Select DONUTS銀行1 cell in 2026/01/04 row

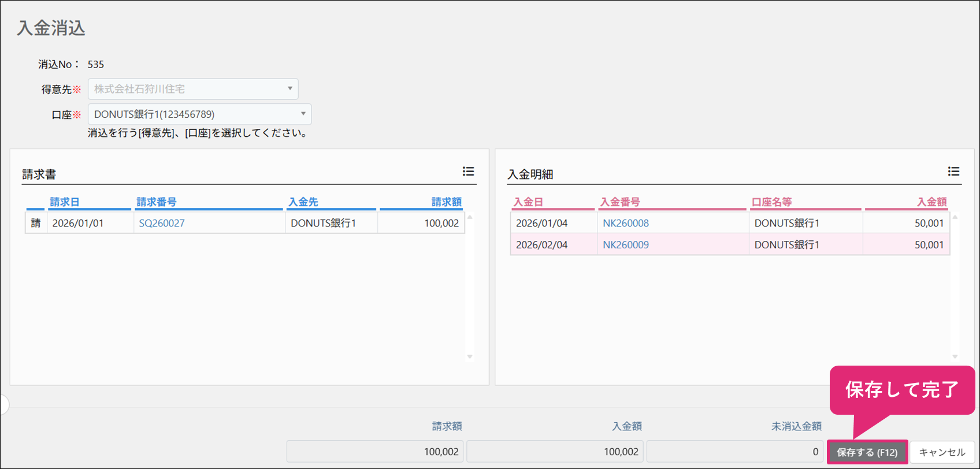pyautogui.click(x=806, y=223)
